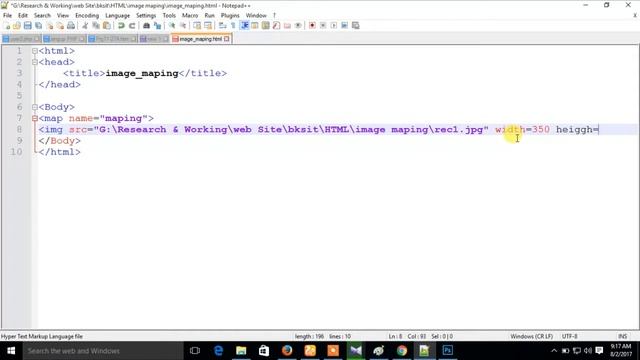Open Task View on the taskbar

pos(195,351)
